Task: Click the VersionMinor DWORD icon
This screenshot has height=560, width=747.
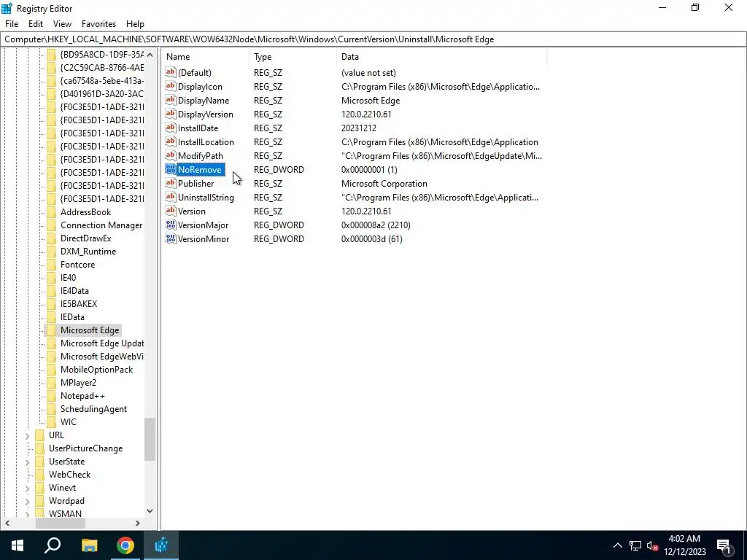Action: tap(171, 238)
